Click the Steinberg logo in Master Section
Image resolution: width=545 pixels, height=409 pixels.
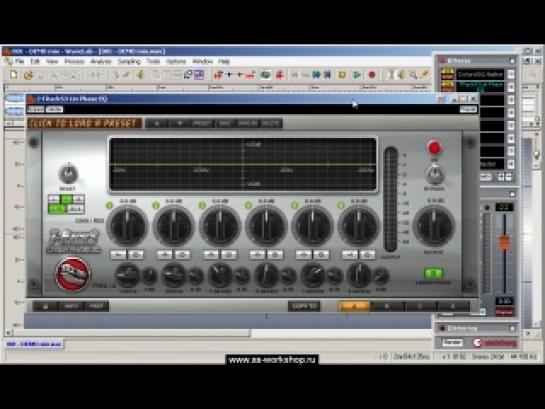pyautogui.click(x=495, y=343)
